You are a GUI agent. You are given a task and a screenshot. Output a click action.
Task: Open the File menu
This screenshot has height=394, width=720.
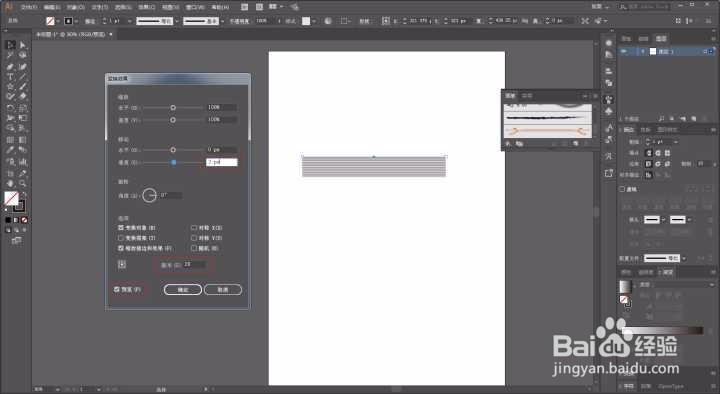coord(29,7)
